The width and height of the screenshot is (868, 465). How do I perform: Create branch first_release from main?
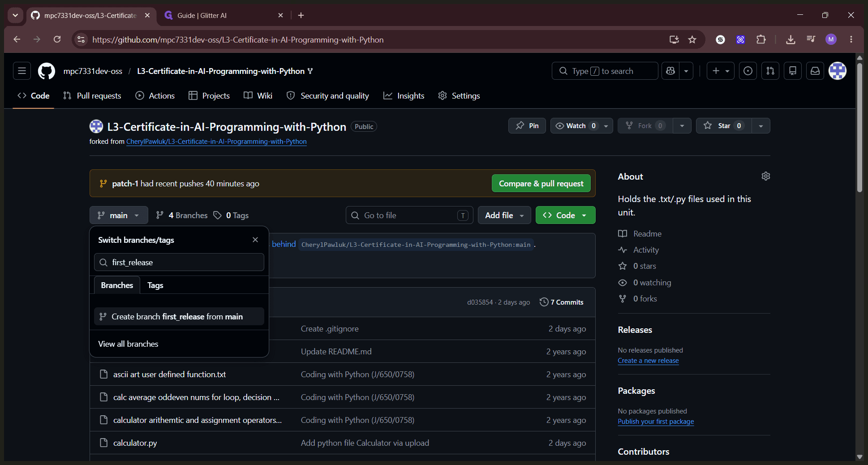pos(179,316)
